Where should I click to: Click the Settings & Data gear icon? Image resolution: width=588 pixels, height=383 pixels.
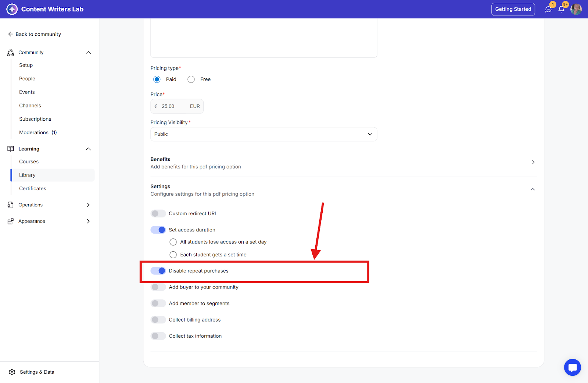12,372
